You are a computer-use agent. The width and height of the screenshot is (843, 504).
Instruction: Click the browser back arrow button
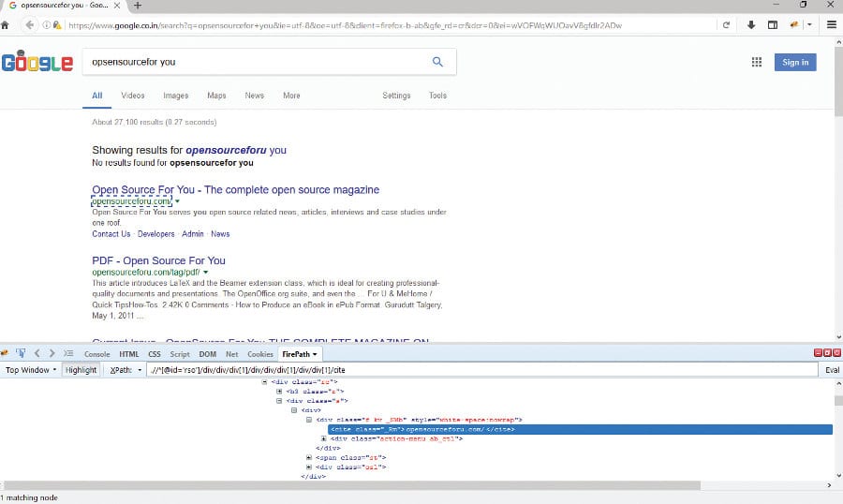point(29,24)
